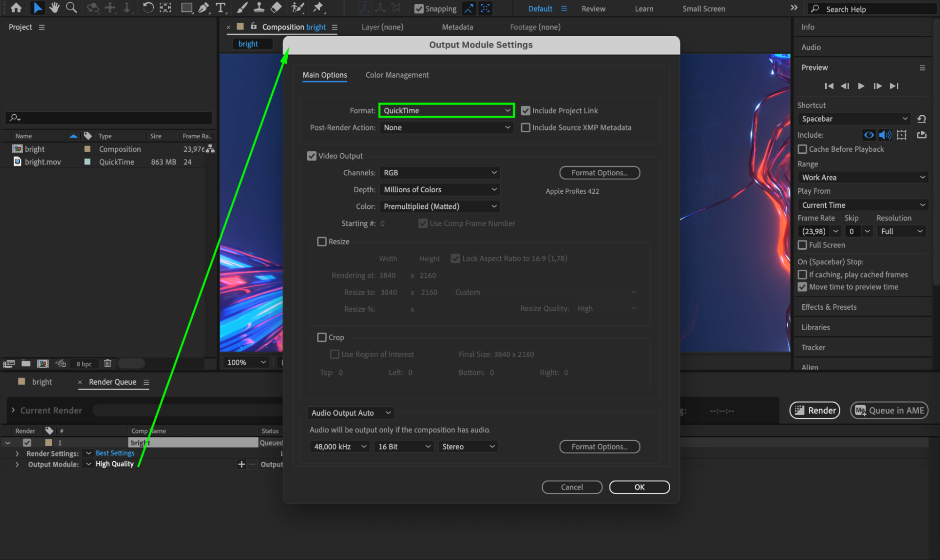Image resolution: width=940 pixels, height=560 pixels.
Task: Select the Type tool
Action: (x=220, y=8)
